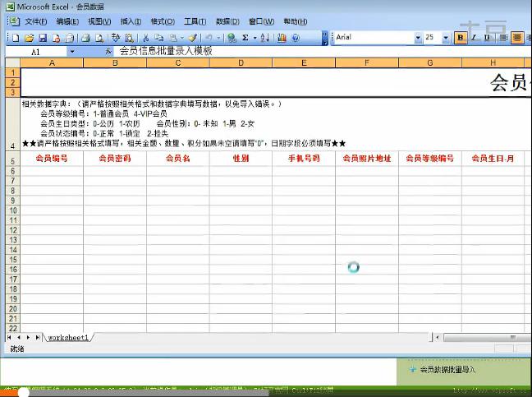Open the 数据(D) menu
Viewport: 532px width, 397px height.
(227, 21)
